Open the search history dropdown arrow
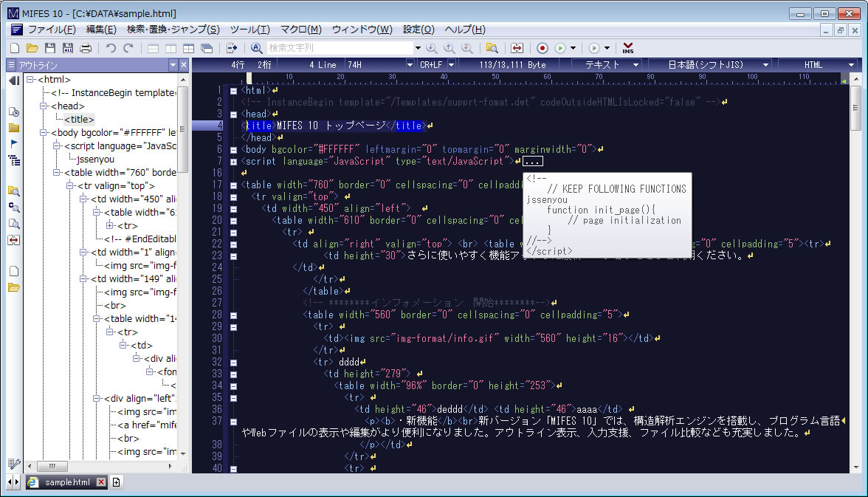Image resolution: width=868 pixels, height=497 pixels. pyautogui.click(x=418, y=48)
